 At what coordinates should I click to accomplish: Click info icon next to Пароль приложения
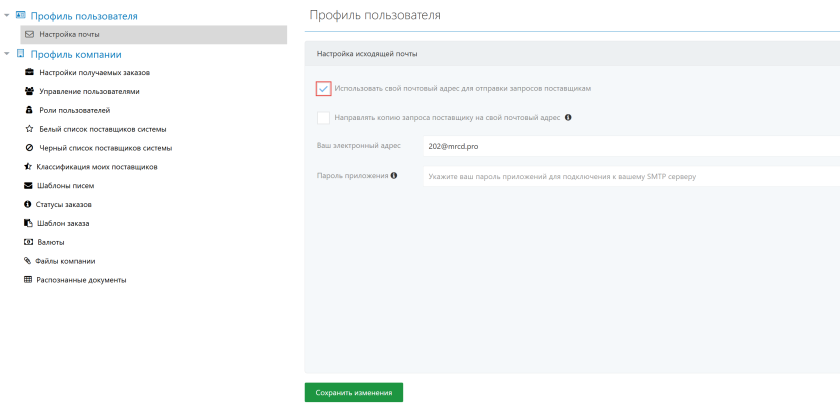tap(394, 175)
